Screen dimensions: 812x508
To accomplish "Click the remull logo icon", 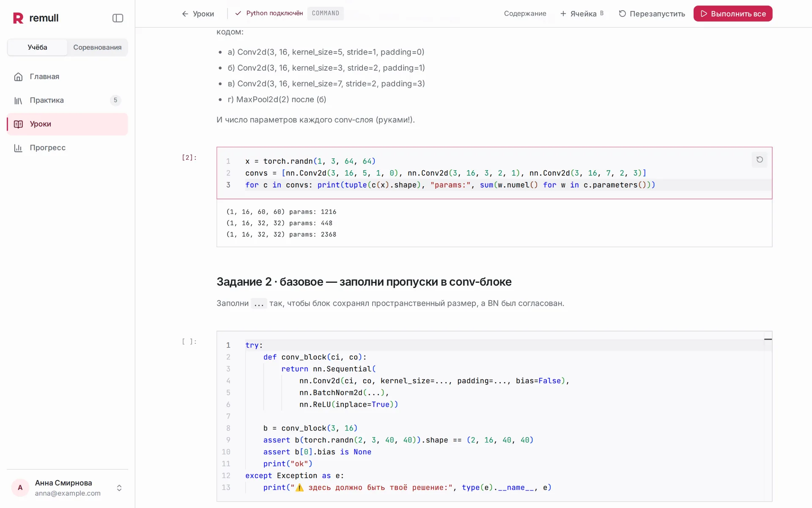I will click(18, 18).
